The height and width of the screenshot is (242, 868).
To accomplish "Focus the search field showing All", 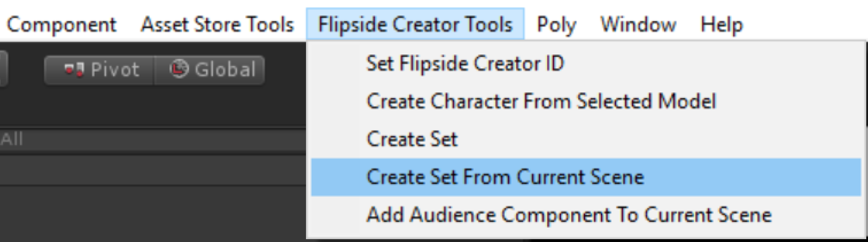I will (153, 139).
